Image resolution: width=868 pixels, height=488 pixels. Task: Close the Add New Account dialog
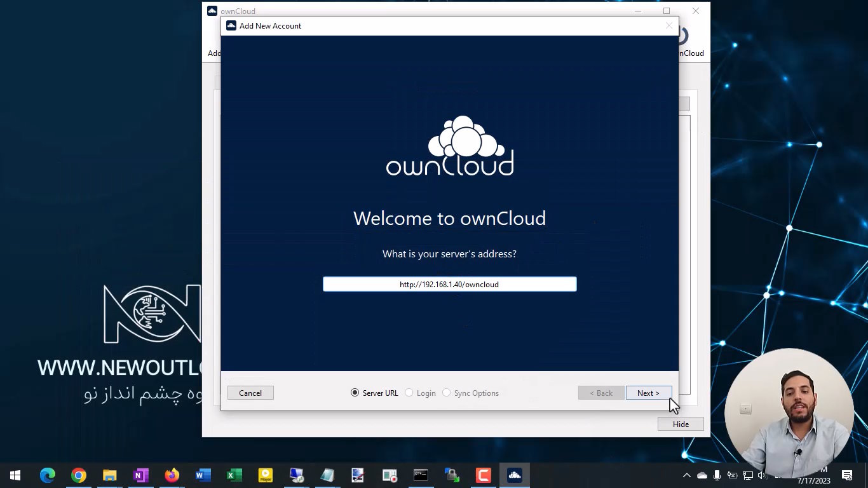(668, 25)
